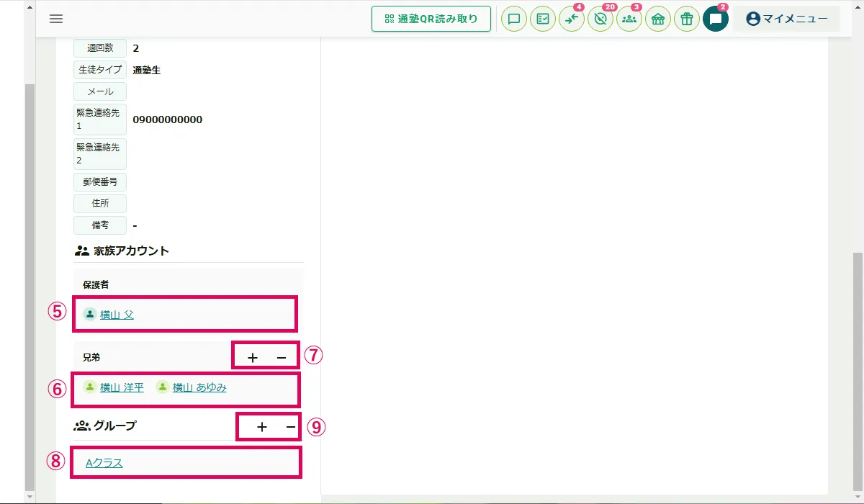Image resolution: width=864 pixels, height=504 pixels.
Task: Click the left panel scrollbar down arrow
Action: [x=30, y=497]
